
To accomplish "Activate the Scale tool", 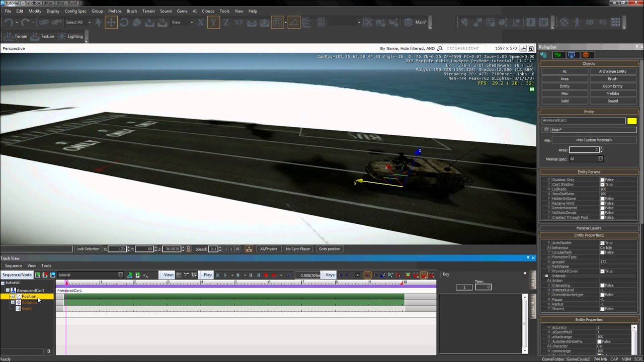I will pyautogui.click(x=137, y=22).
